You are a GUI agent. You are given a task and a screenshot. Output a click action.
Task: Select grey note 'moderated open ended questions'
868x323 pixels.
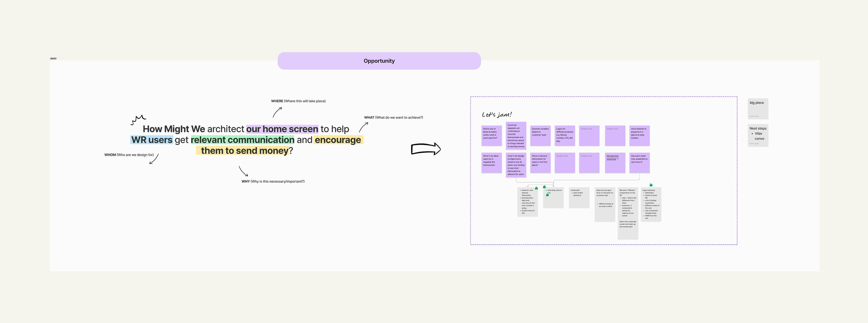[579, 198]
